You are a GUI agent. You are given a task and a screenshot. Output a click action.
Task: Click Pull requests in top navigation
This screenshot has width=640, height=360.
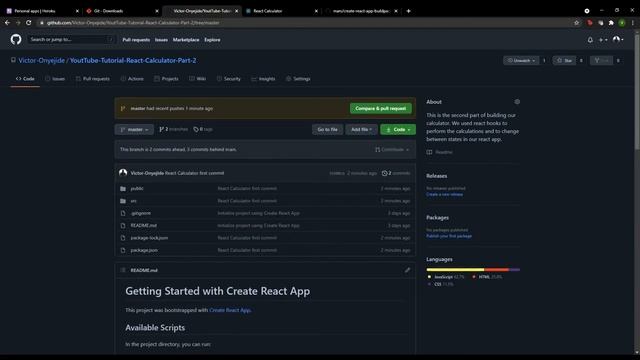(136, 40)
